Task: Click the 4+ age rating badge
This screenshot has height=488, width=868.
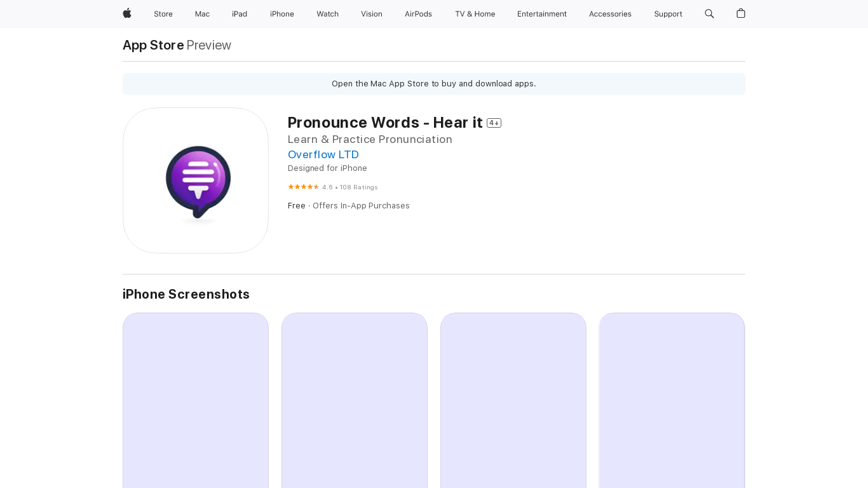Action: coord(494,123)
